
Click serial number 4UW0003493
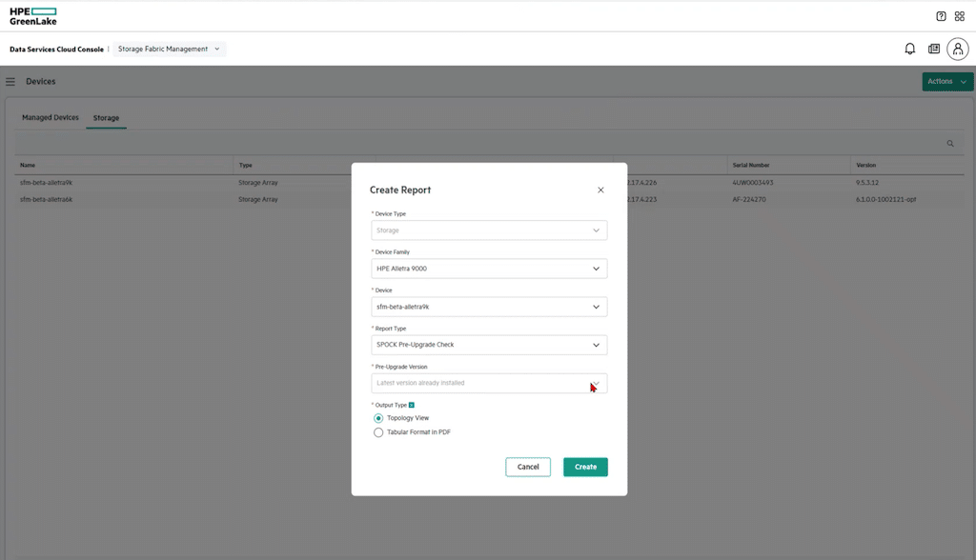pyautogui.click(x=753, y=183)
